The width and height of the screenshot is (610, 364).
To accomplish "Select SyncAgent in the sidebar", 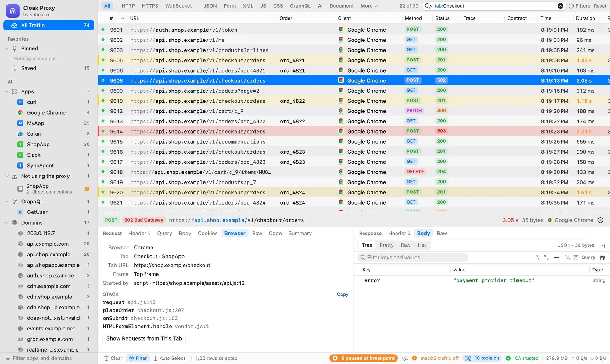I will coord(48,166).
